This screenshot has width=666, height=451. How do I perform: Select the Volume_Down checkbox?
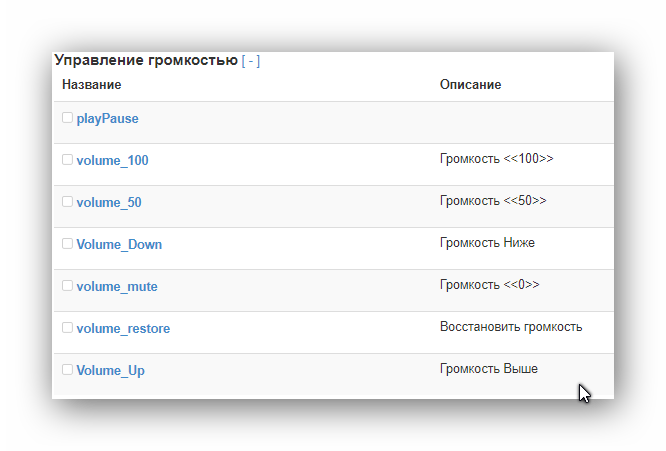click(68, 244)
